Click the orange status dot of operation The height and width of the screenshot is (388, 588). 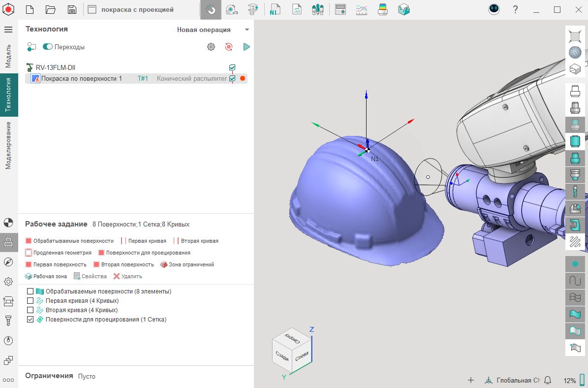(243, 78)
